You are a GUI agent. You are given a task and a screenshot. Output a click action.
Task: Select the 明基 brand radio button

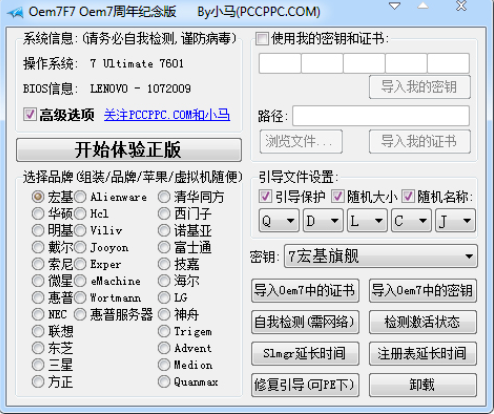tap(38, 230)
